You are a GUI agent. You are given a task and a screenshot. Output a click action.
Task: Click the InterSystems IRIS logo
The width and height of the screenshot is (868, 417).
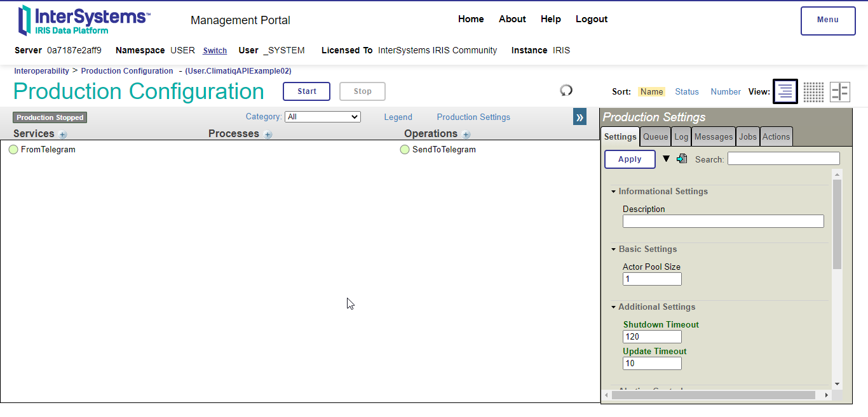coord(84,20)
